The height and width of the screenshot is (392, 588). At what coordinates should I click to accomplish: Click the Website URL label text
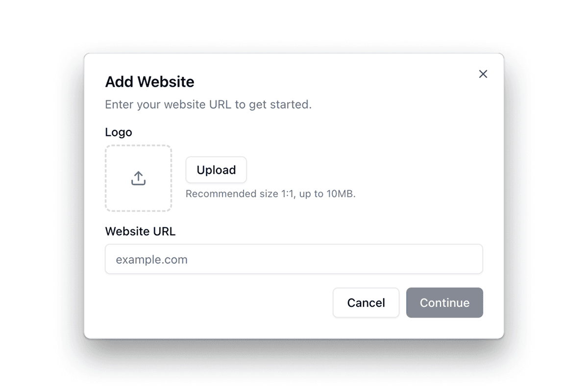click(140, 231)
